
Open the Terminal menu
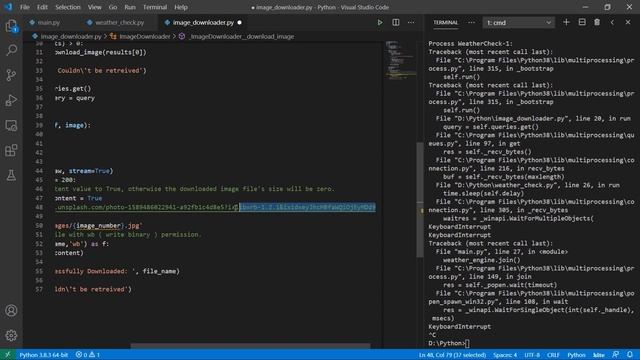[x=155, y=7]
